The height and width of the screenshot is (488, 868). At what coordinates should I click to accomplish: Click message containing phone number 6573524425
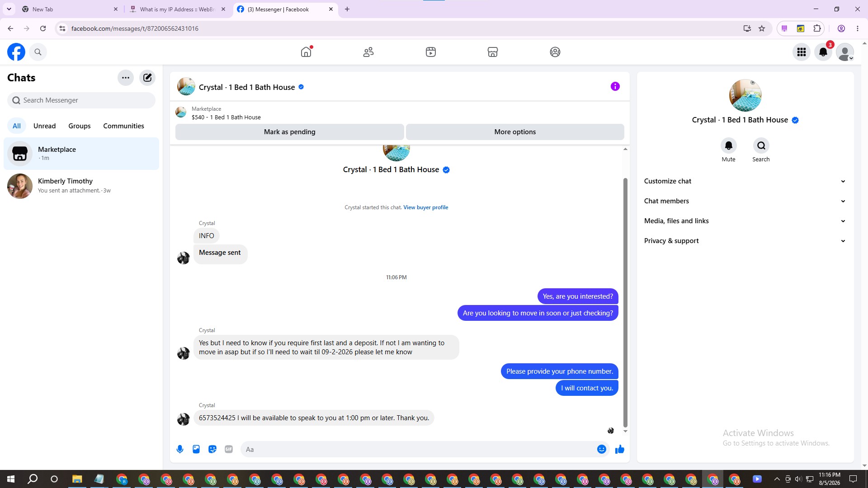[314, 418]
